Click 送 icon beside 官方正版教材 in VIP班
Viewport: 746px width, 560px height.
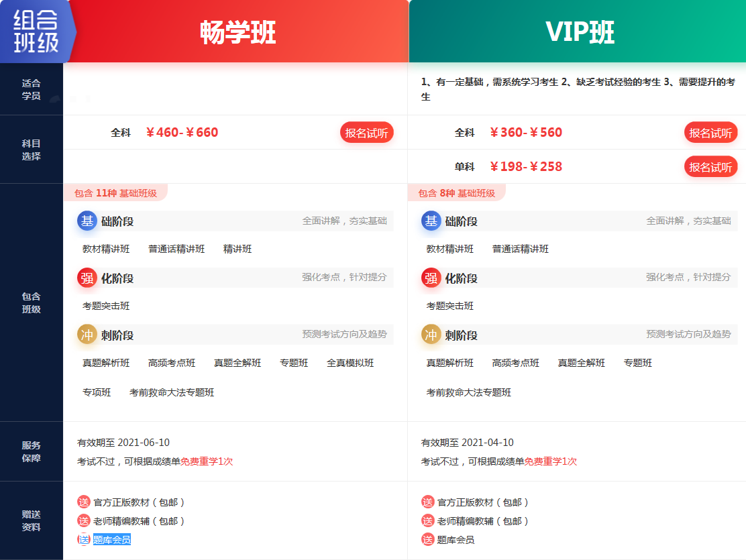(428, 502)
